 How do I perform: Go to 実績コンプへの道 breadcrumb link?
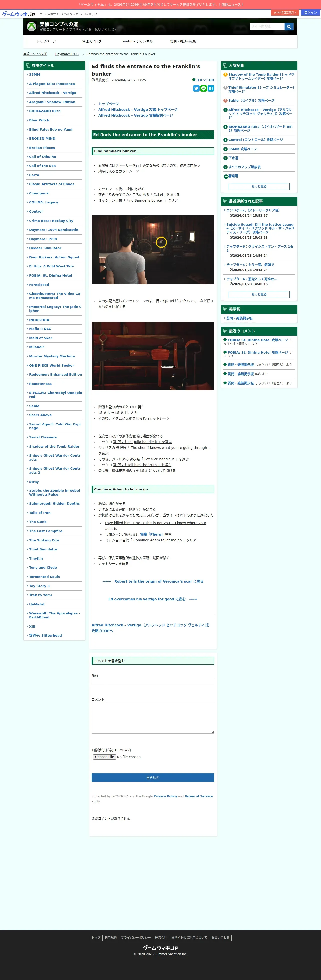[x=35, y=54]
